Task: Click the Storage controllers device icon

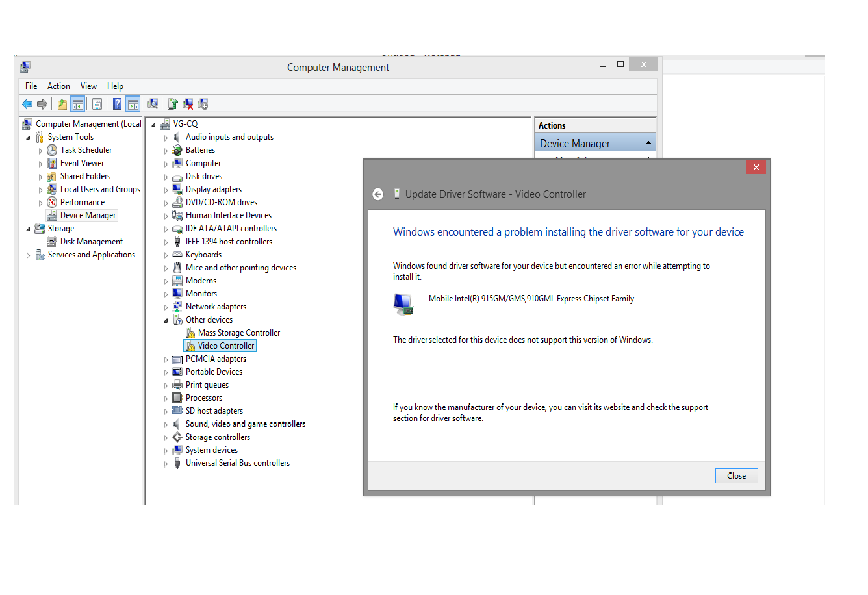Action: 177,437
